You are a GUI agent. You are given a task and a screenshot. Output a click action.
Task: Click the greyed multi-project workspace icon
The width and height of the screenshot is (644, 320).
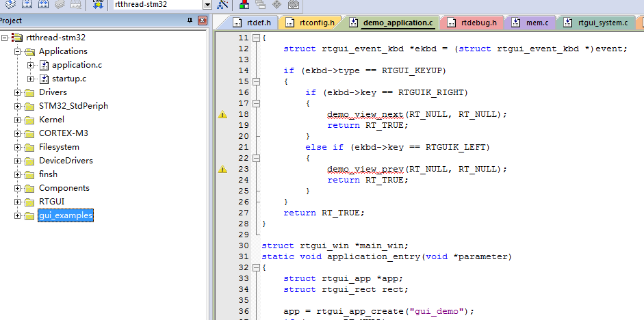(260, 5)
